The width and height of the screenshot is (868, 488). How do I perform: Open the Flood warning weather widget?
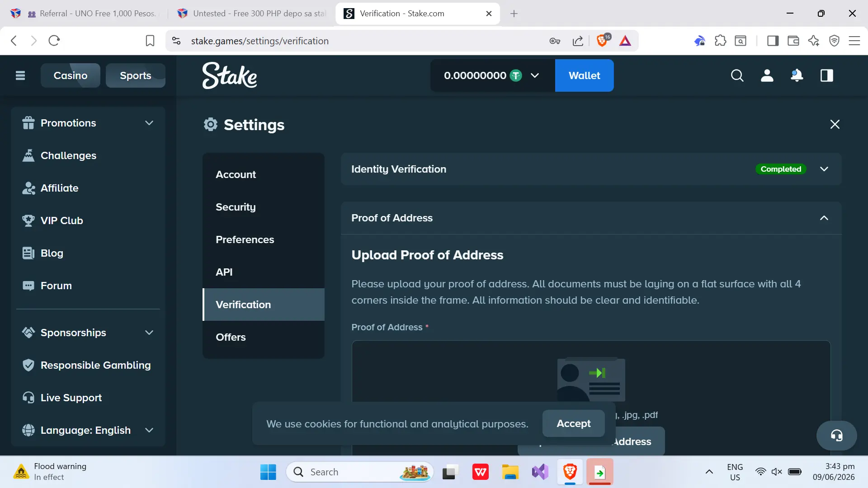coord(50,472)
